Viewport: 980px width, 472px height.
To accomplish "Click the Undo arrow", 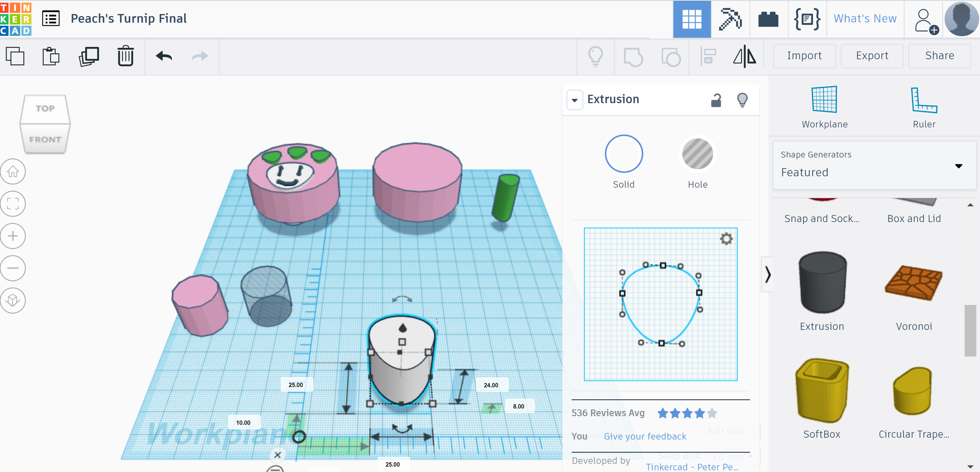I will pos(164,56).
